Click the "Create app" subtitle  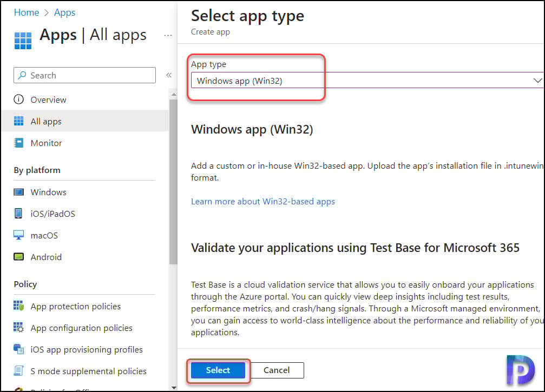211,32
